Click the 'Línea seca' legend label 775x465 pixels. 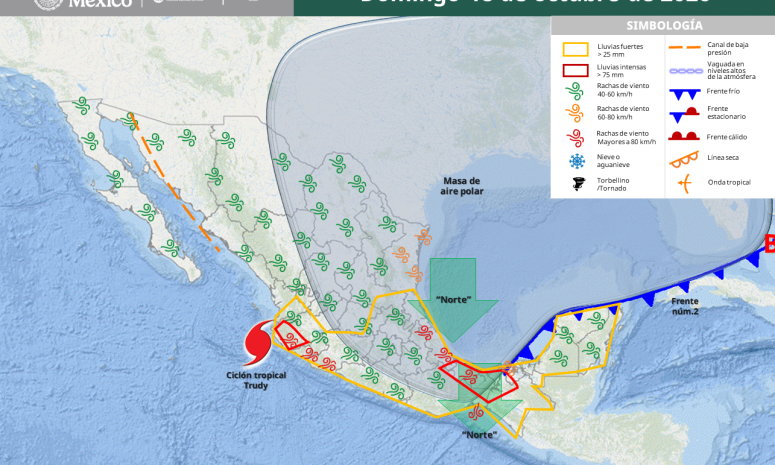point(723,158)
